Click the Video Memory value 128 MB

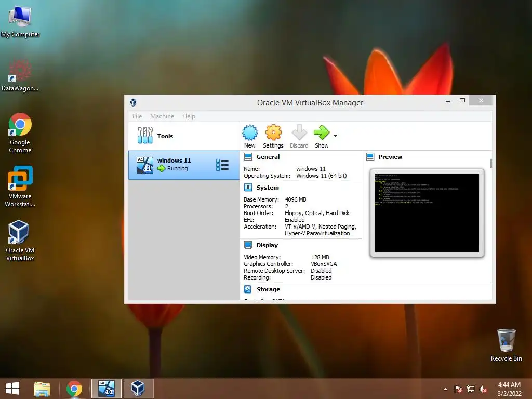(x=320, y=257)
